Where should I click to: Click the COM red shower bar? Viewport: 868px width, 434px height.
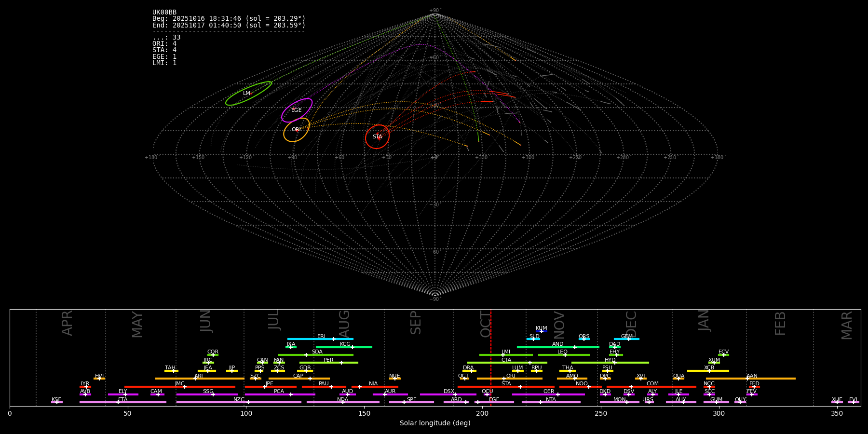click(x=651, y=386)
